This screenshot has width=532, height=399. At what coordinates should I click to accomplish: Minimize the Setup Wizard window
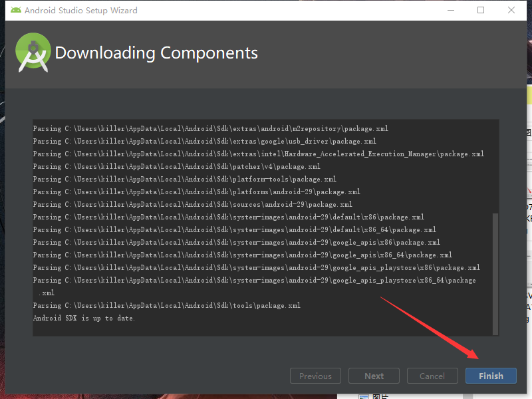[x=451, y=10]
